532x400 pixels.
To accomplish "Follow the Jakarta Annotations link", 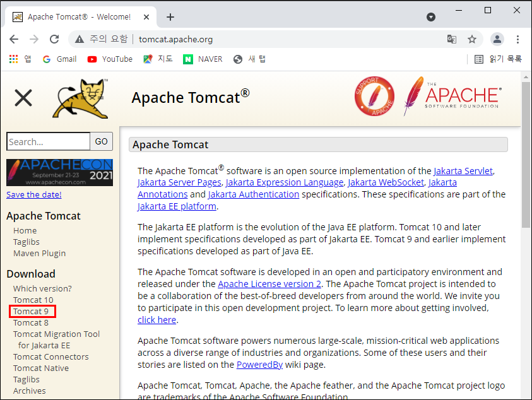I will pos(162,194).
